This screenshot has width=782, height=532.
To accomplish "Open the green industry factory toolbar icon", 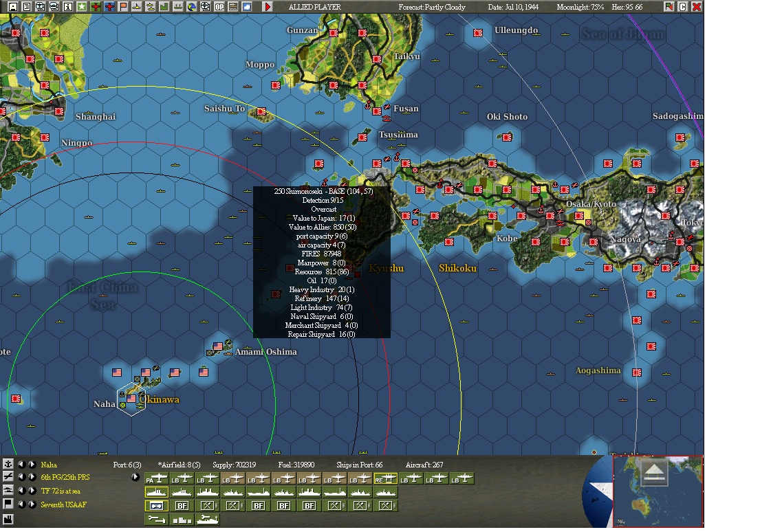I will click(164, 7).
